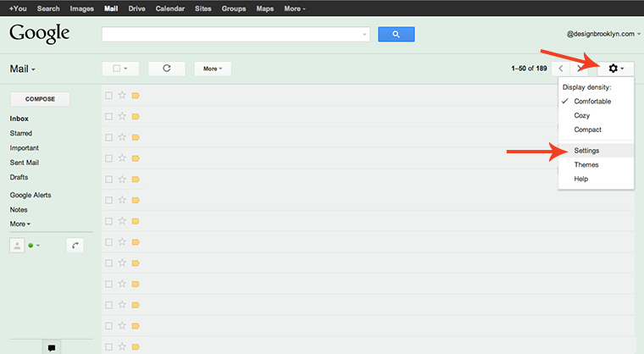Open the Starred folder

[x=21, y=133]
